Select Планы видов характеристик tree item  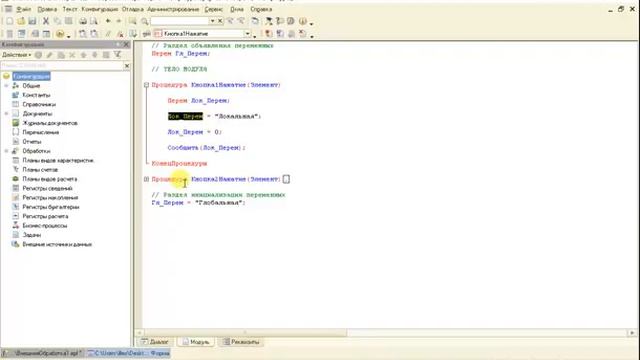58,160
